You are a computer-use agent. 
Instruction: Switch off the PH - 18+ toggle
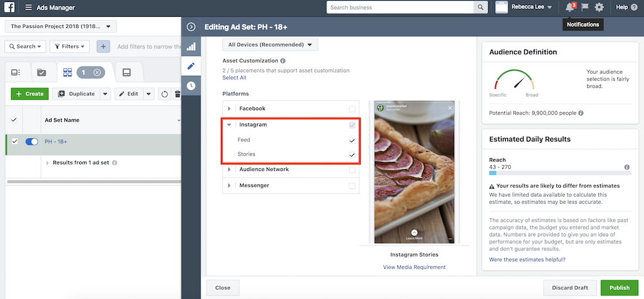click(x=32, y=141)
